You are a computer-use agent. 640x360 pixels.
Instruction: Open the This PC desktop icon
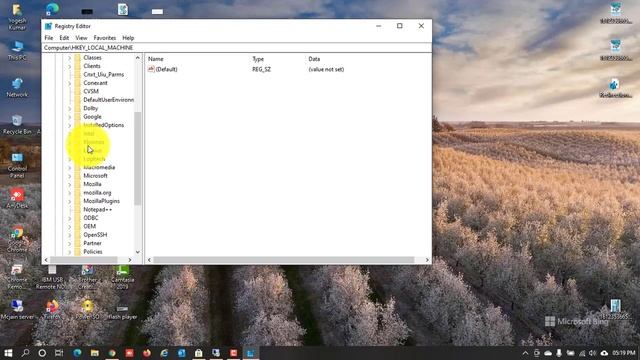point(17,51)
